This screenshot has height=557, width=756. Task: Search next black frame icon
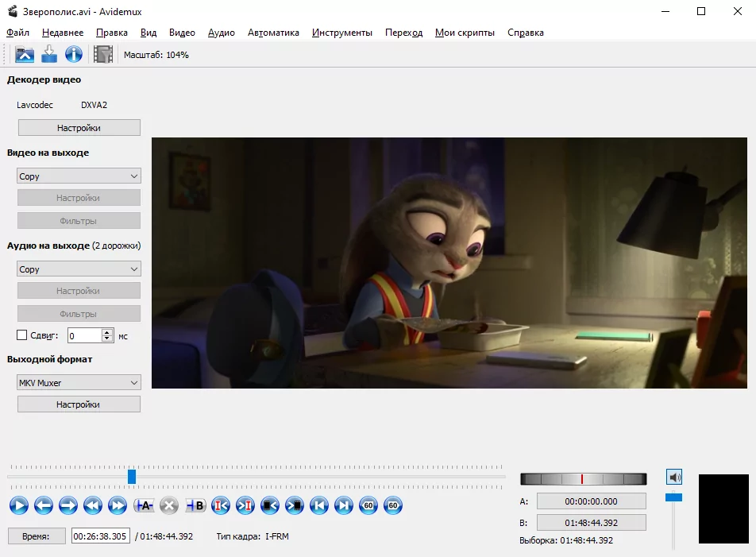(294, 505)
